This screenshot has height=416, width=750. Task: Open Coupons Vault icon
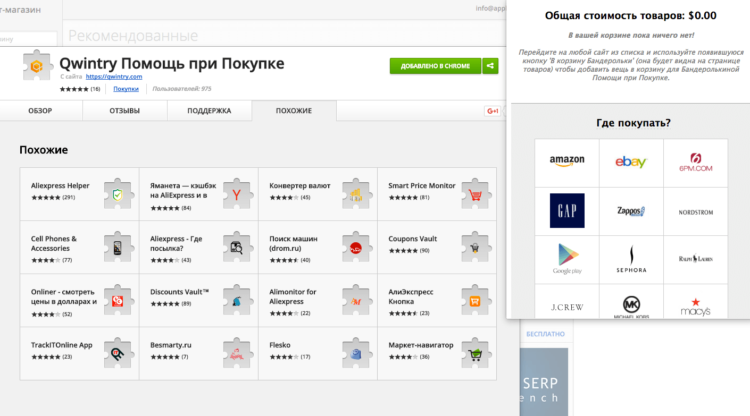475,247
